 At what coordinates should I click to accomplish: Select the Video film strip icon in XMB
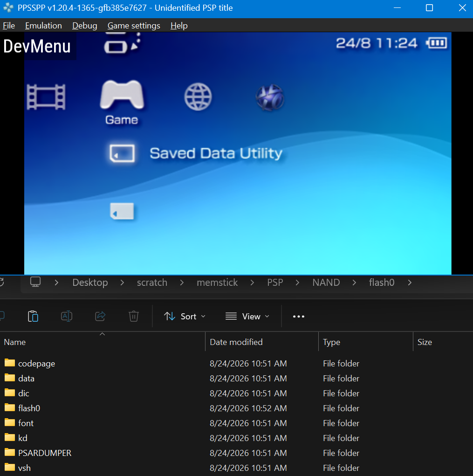[x=46, y=97]
